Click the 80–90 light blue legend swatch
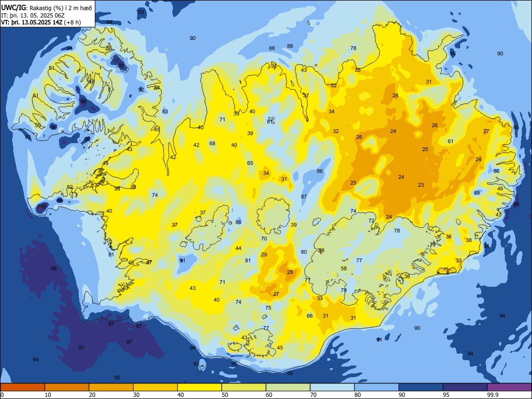Viewport: 532px width, 399px height. [x=376, y=387]
